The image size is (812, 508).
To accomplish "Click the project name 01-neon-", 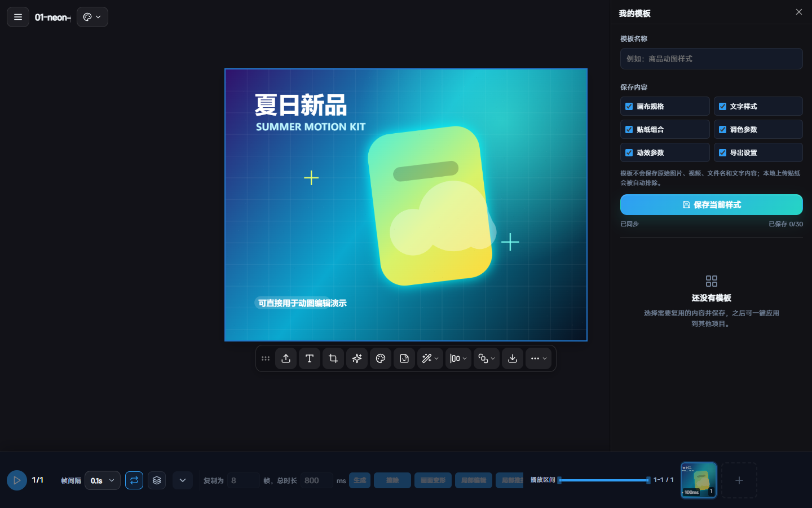I will coord(53,17).
